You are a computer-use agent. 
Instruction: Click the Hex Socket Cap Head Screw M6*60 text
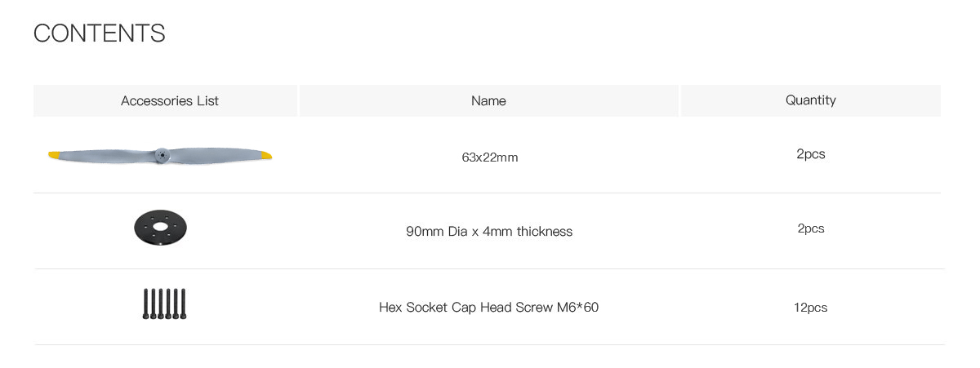tap(488, 308)
